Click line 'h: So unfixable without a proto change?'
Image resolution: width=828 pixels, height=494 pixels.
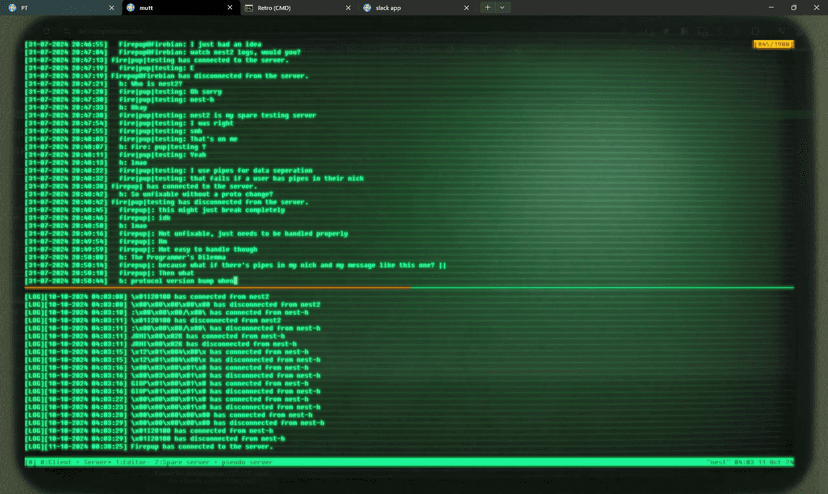196,194
